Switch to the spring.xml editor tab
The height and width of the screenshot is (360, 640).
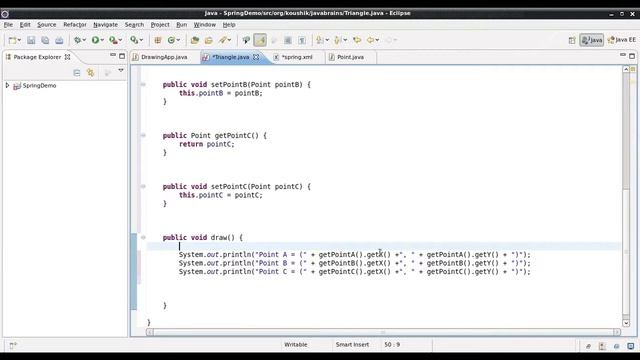297,57
